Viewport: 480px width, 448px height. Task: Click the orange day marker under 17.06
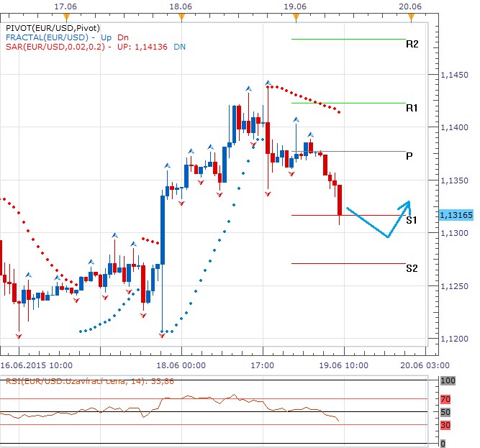66,15
